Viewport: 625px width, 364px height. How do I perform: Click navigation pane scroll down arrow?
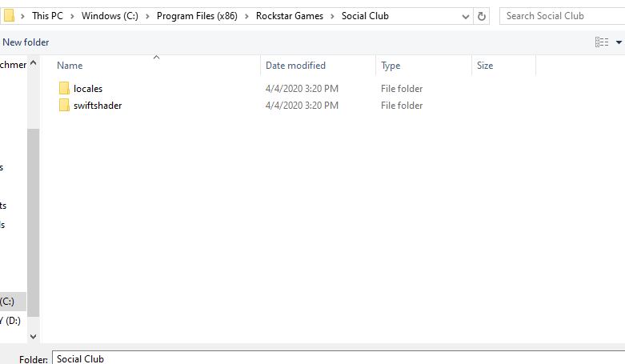(x=34, y=337)
